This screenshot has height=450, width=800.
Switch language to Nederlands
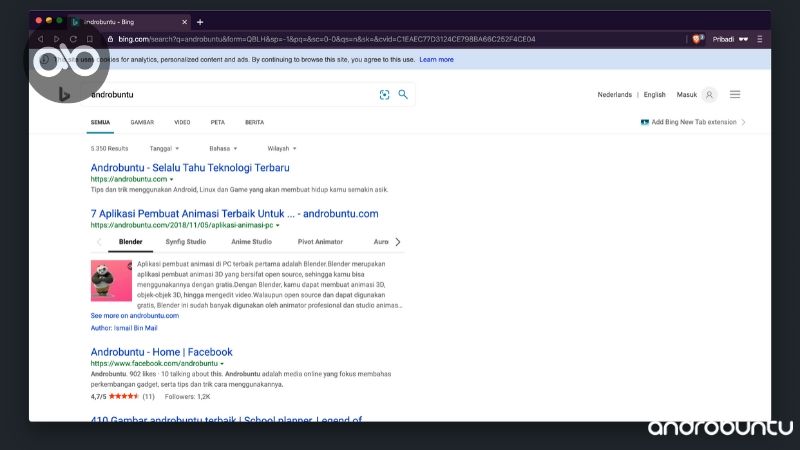[614, 94]
